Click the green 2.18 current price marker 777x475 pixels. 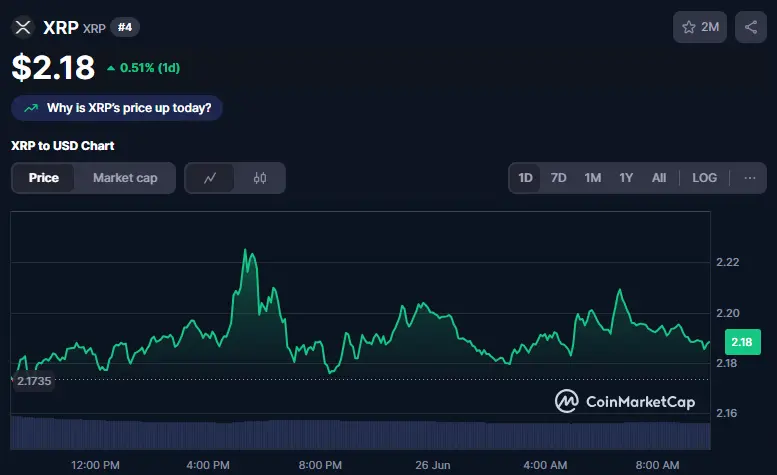pos(742,342)
